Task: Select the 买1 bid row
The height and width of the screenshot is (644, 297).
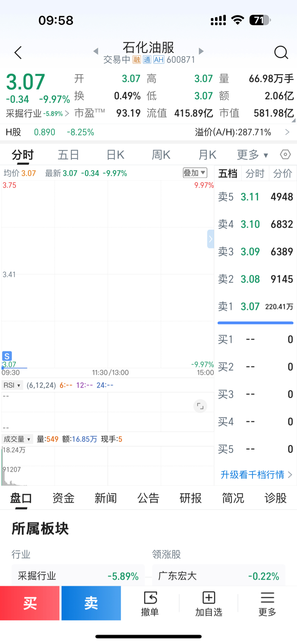Action: tap(256, 340)
